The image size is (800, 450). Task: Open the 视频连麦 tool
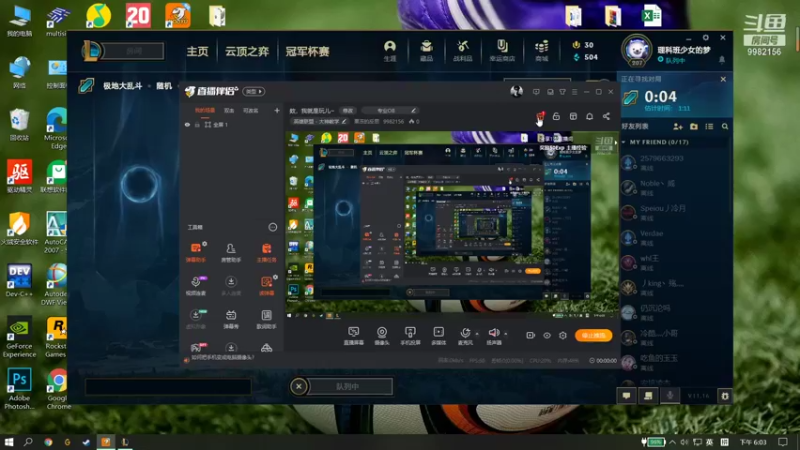(195, 286)
